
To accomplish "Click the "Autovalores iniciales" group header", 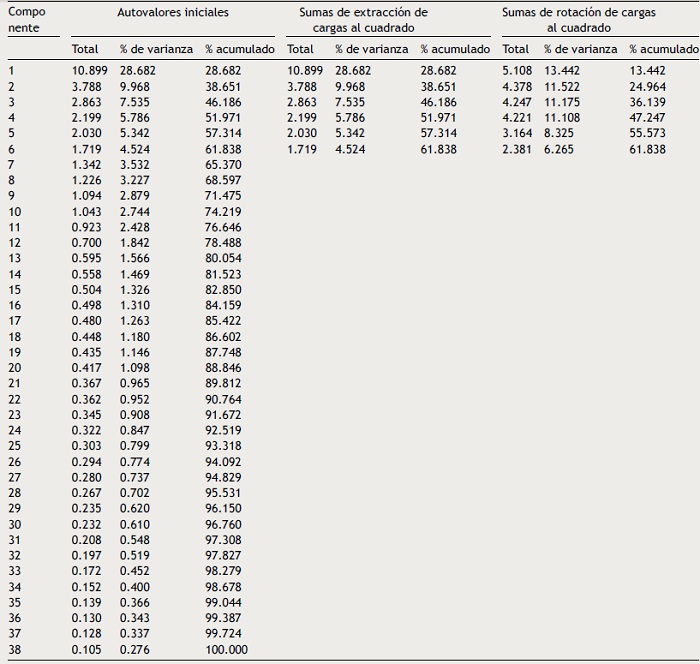I will pyautogui.click(x=172, y=13).
